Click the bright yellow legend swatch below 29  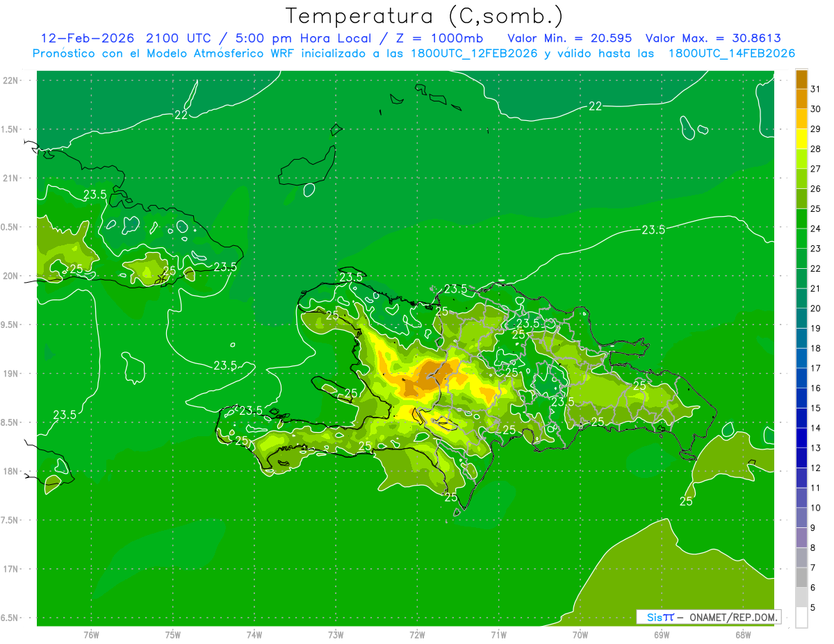click(801, 139)
